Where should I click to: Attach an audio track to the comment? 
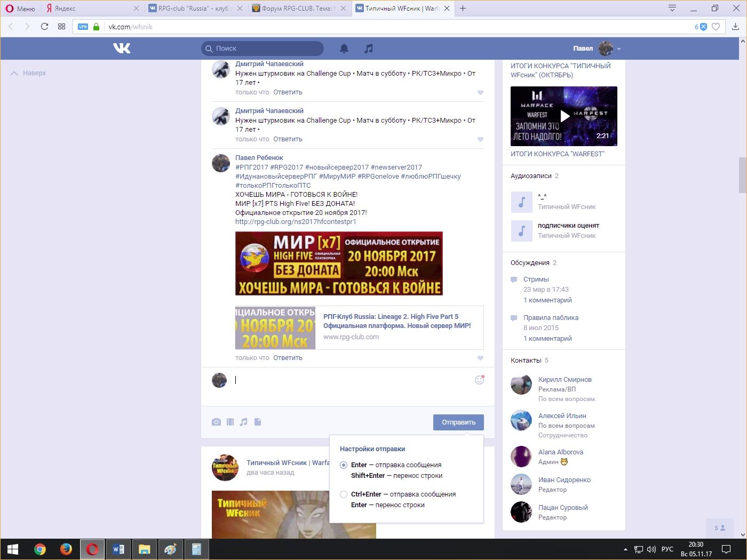point(244,422)
